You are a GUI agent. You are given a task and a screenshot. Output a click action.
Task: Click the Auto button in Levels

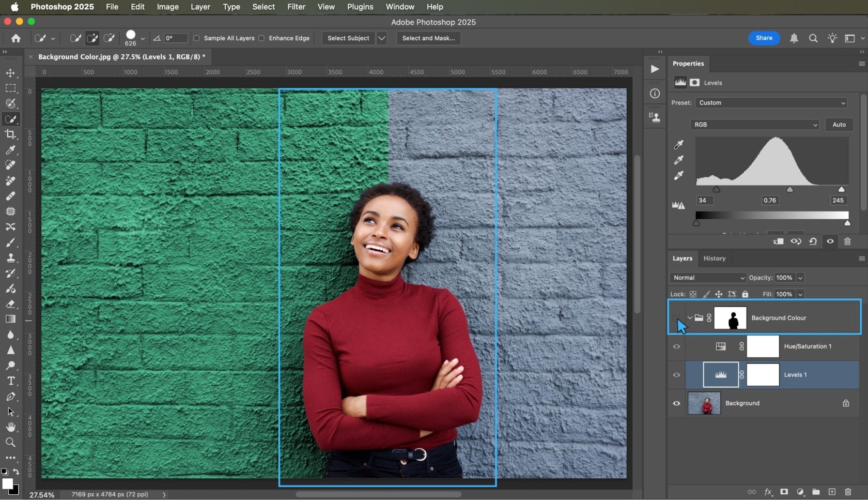click(x=839, y=125)
